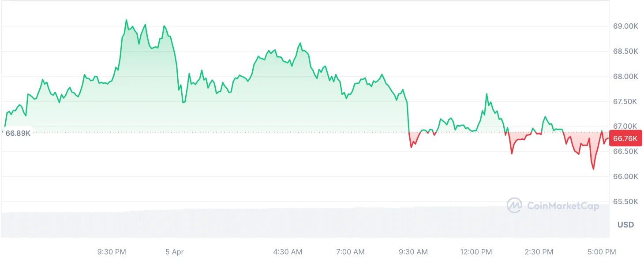Click the 68.00K price axis label

click(626, 77)
